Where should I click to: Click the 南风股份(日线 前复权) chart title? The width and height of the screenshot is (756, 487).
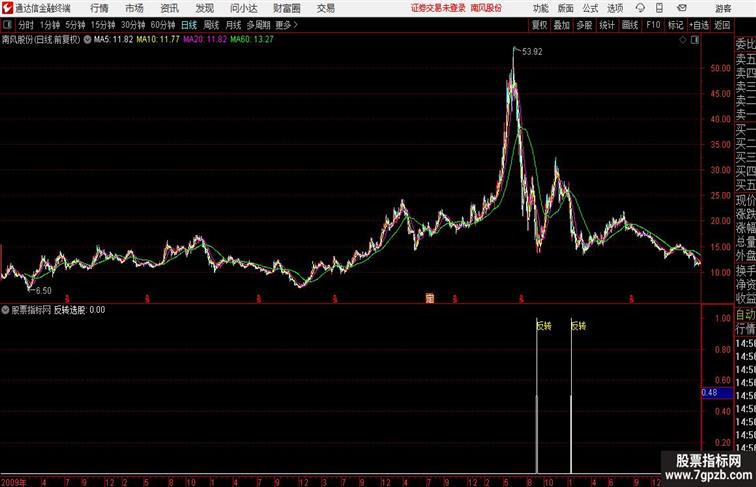point(41,40)
